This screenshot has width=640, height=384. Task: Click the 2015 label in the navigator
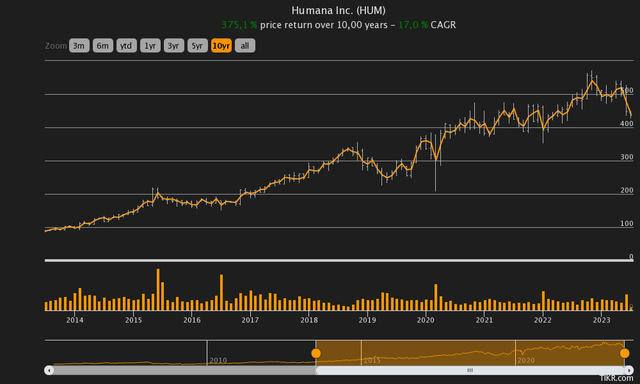click(372, 360)
